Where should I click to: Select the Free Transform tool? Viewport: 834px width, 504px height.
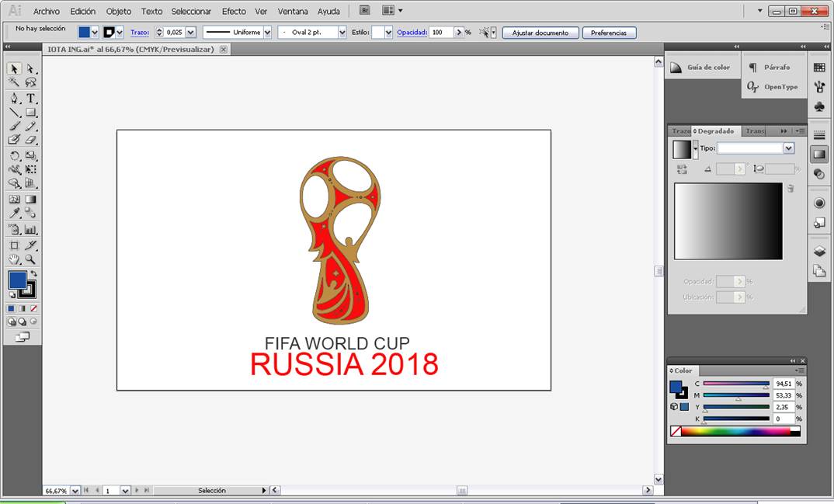pos(31,169)
